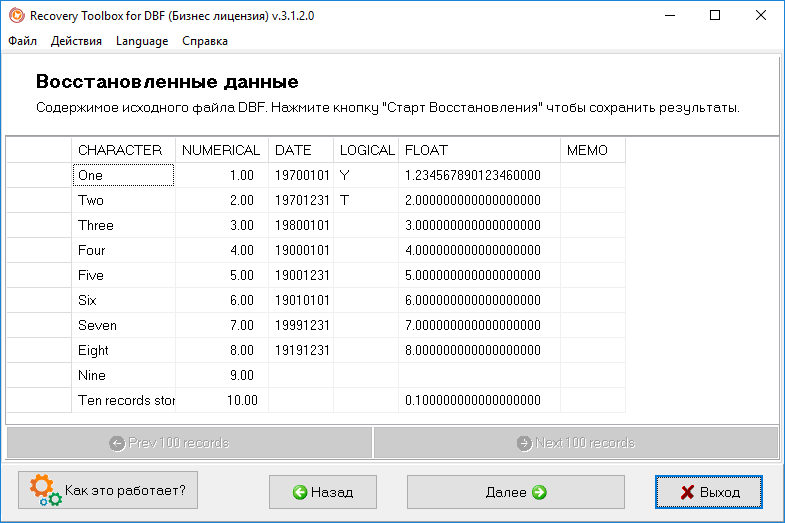The width and height of the screenshot is (785, 523).
Task: Minimize the Recovery Toolbox window
Action: click(670, 16)
